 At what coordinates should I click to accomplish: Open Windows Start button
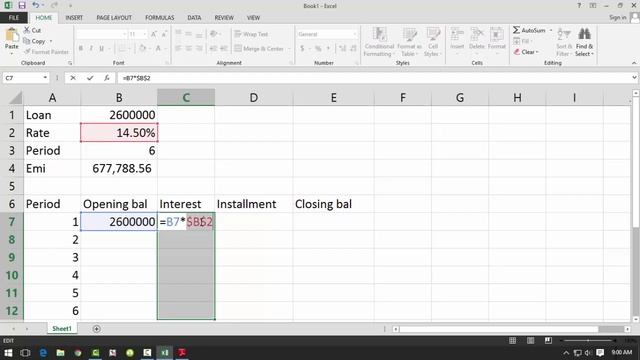[x=8, y=352]
